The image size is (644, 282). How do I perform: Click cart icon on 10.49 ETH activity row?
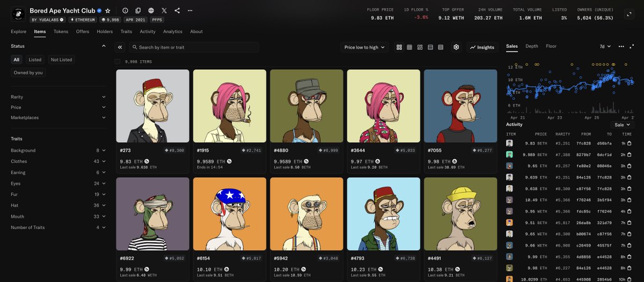click(x=630, y=199)
